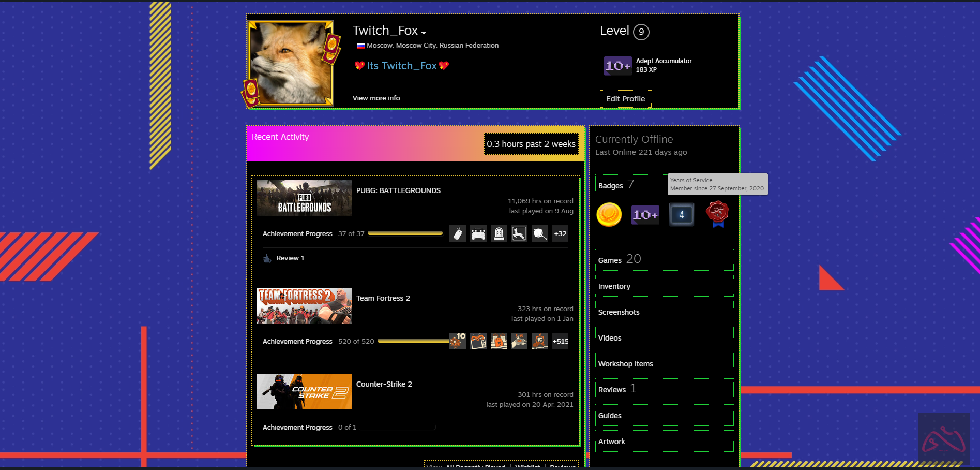
Task: Click the PUBG achievement progress bar
Action: (x=405, y=234)
